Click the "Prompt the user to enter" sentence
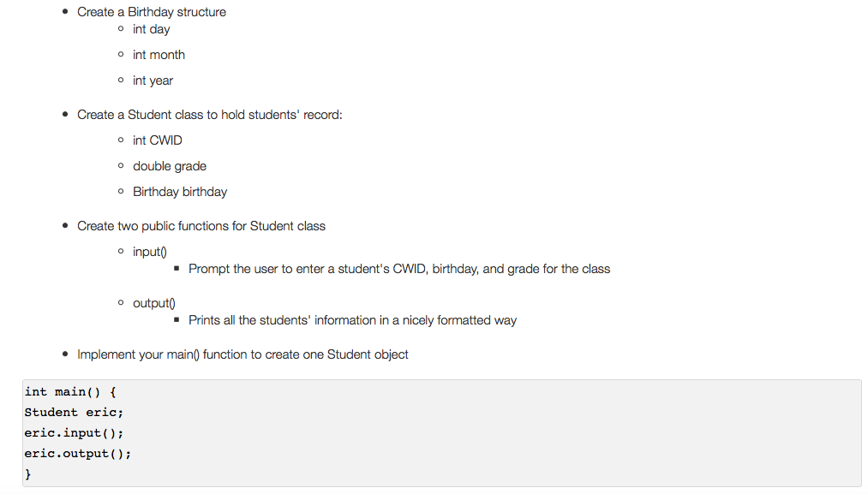Viewport: 868px width, 494px height. (x=399, y=269)
